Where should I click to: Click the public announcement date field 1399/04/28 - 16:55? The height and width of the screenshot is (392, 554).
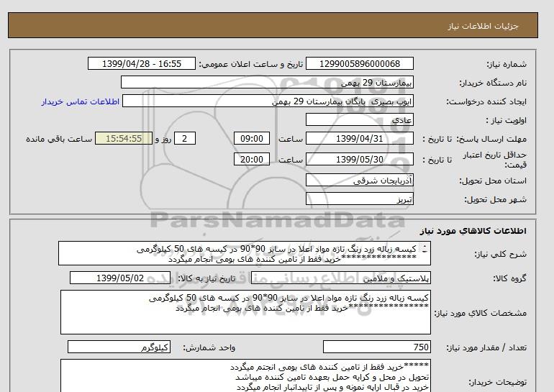click(141, 63)
